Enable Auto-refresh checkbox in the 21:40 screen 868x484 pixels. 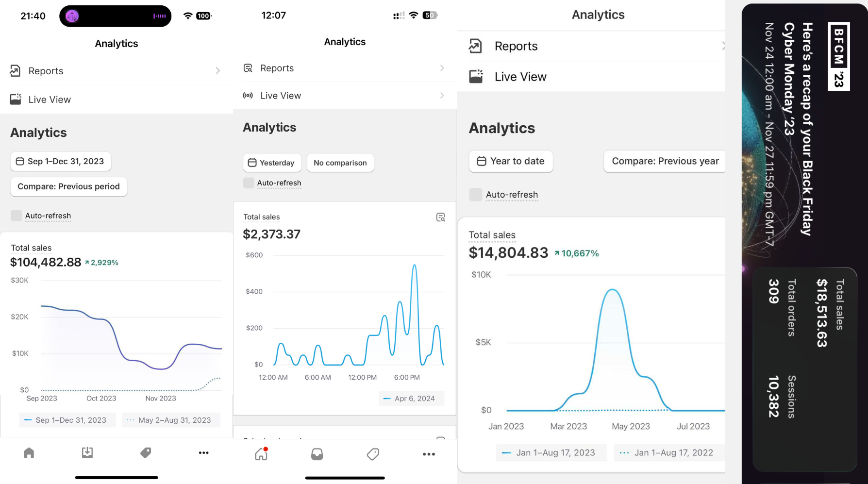tap(17, 216)
